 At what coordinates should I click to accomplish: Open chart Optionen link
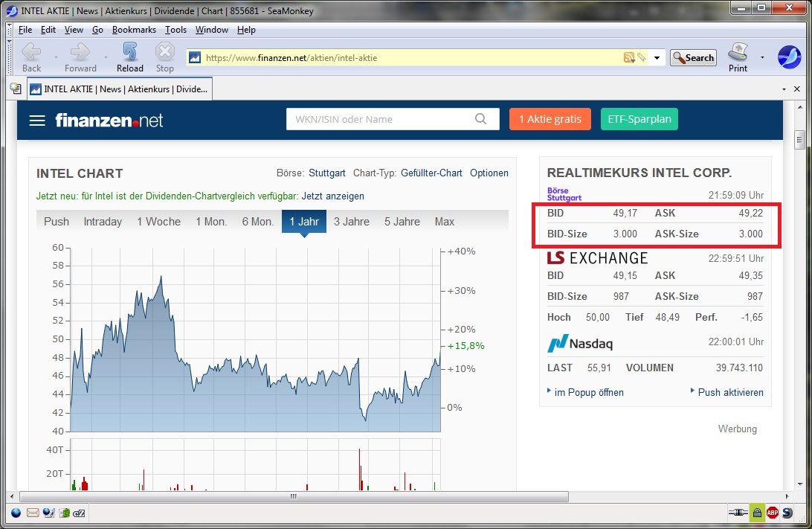(489, 173)
